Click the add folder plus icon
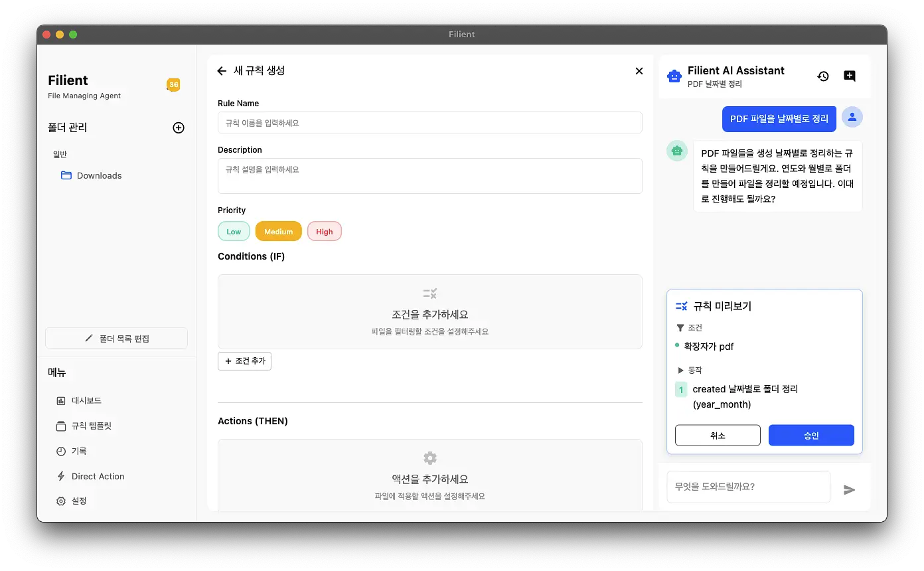 179,127
